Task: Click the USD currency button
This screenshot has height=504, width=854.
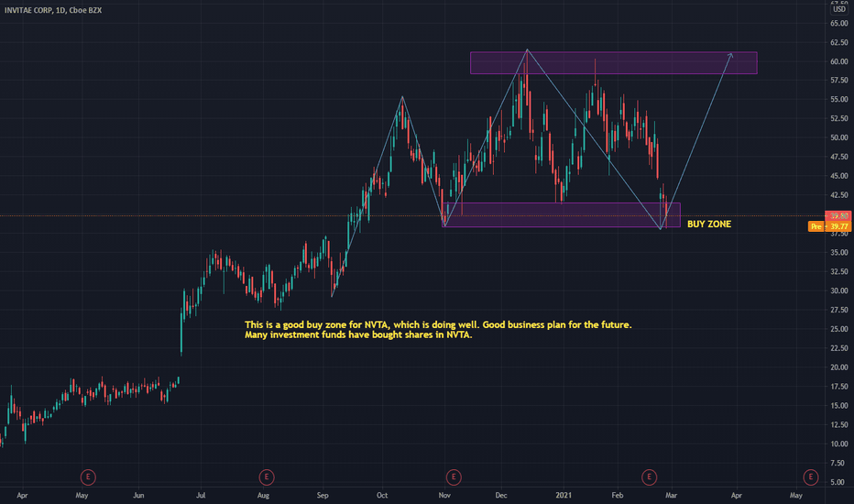Action: (839, 9)
